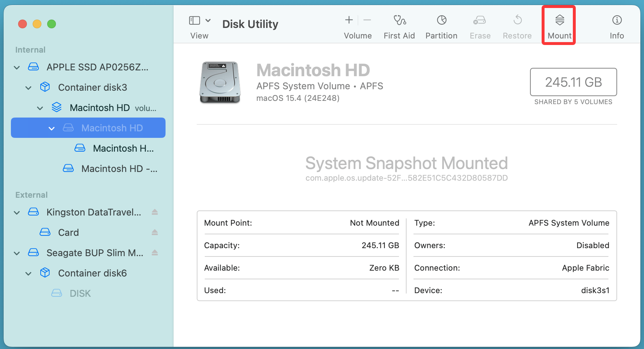Eject the Card volume
The width and height of the screenshot is (644, 349).
(155, 232)
